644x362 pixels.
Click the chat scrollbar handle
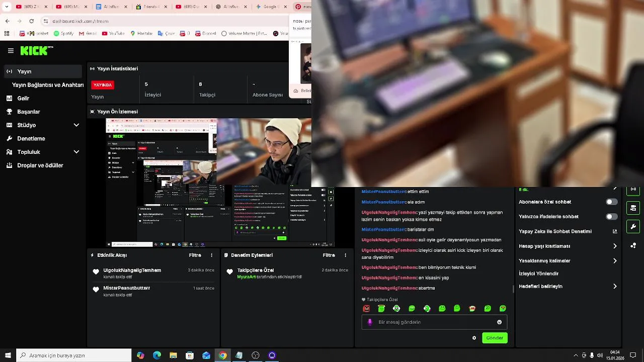point(513,289)
